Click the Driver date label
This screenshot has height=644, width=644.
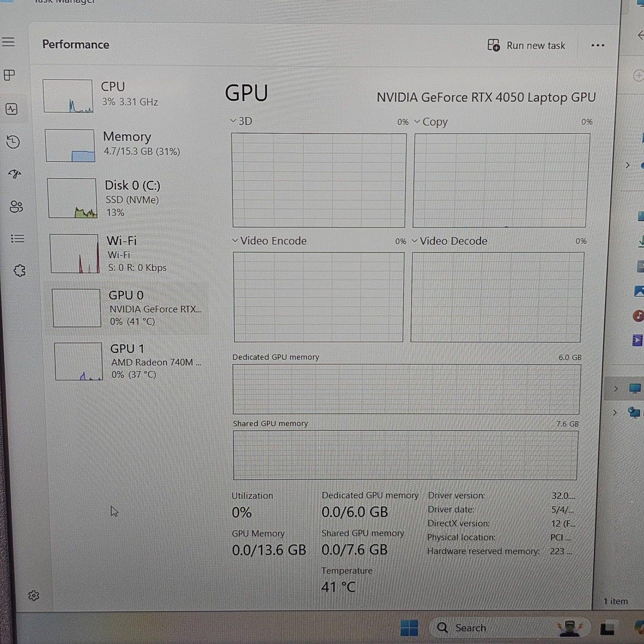click(451, 510)
